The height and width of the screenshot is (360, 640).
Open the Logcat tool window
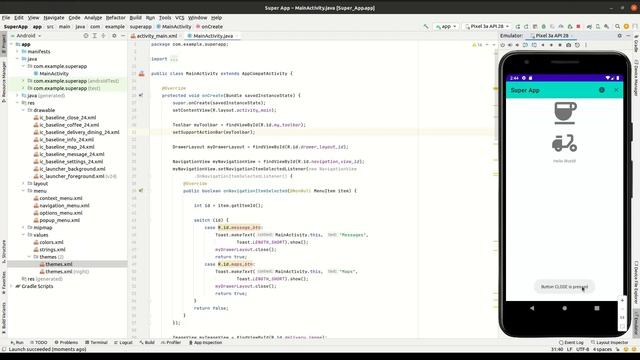point(123,342)
